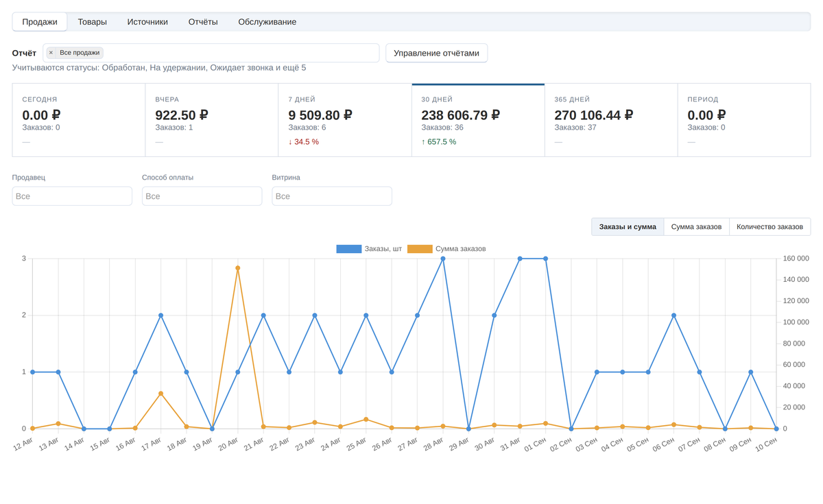
Task: Open the Товары tab
Action: 93,22
